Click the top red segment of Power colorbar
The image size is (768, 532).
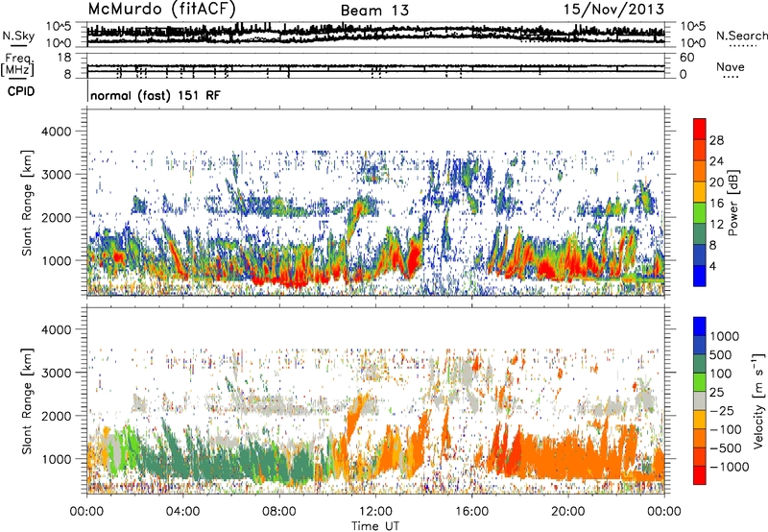pos(700,129)
